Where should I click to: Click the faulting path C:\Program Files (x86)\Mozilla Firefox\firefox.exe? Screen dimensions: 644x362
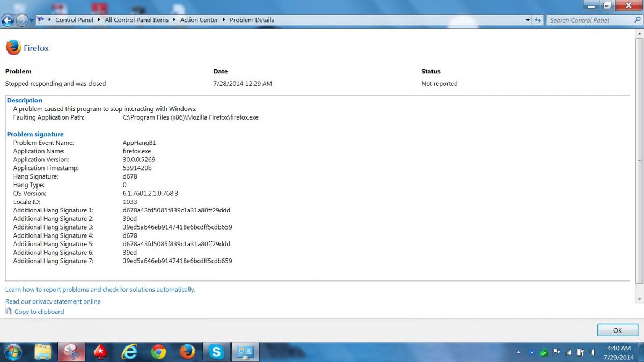point(191,117)
